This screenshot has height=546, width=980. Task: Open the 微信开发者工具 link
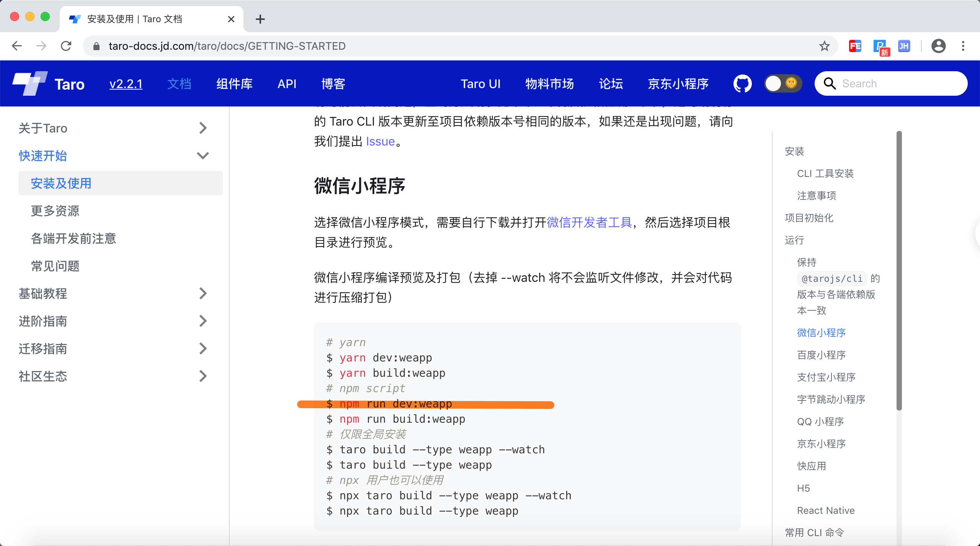(x=589, y=222)
